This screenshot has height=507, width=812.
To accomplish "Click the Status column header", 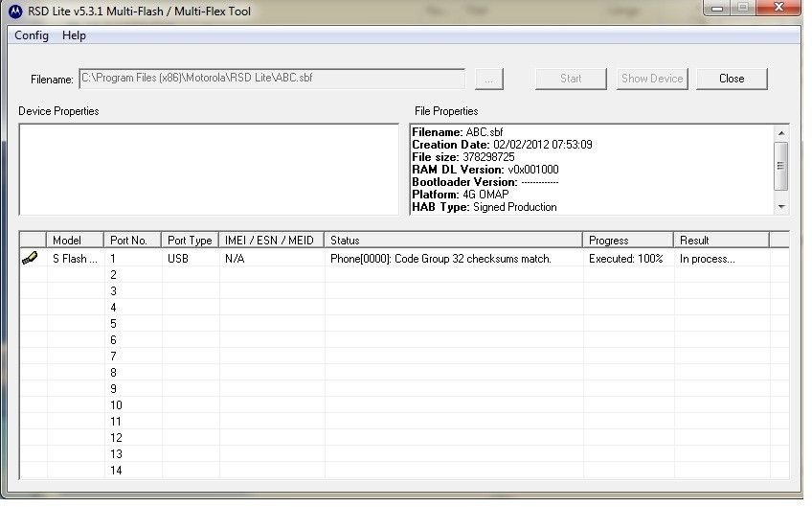I will coord(454,240).
